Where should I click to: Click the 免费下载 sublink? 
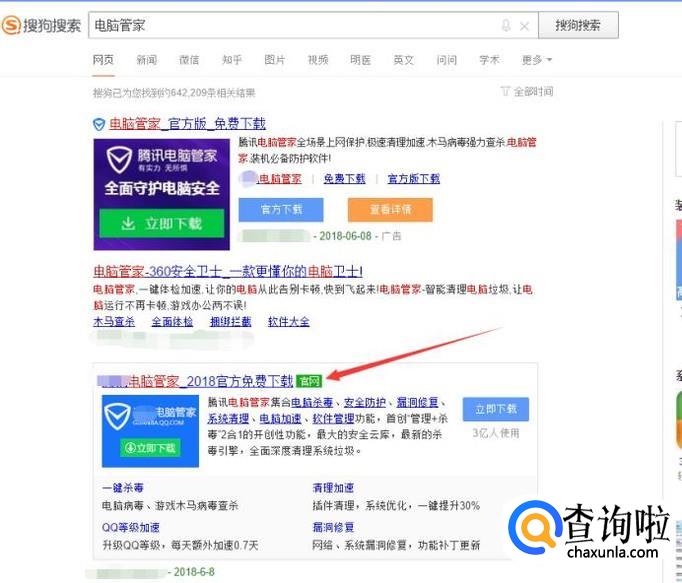(x=344, y=178)
